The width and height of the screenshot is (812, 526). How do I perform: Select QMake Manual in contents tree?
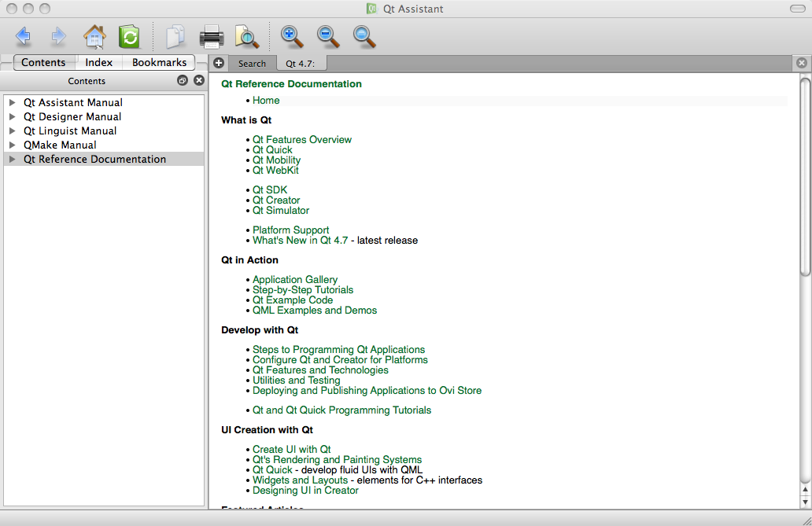60,145
